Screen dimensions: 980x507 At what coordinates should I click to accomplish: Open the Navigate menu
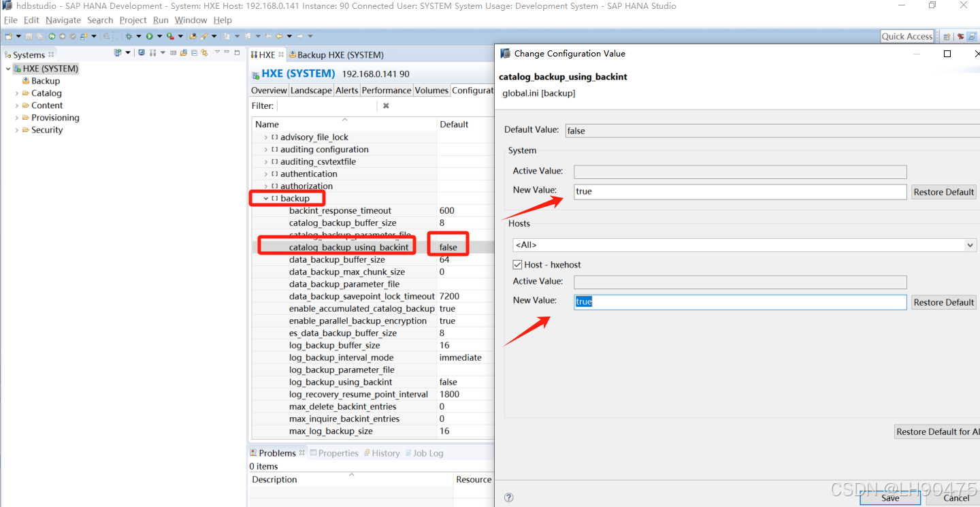(63, 20)
